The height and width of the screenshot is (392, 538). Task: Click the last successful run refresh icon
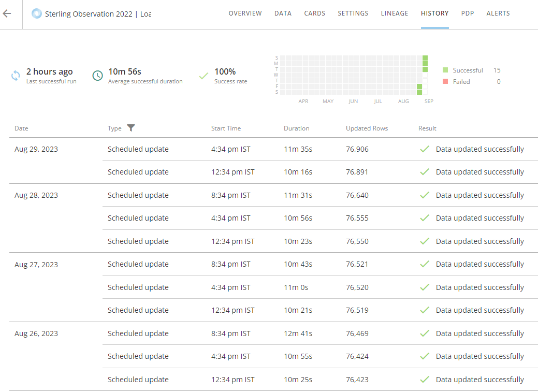pos(16,76)
